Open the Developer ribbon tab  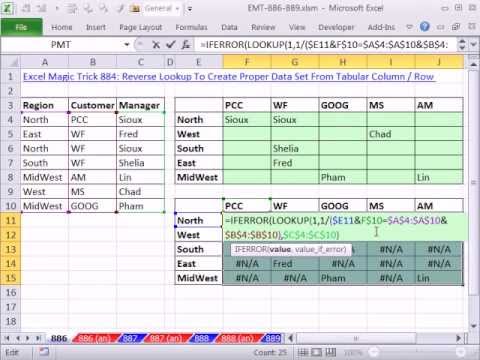coord(336,27)
